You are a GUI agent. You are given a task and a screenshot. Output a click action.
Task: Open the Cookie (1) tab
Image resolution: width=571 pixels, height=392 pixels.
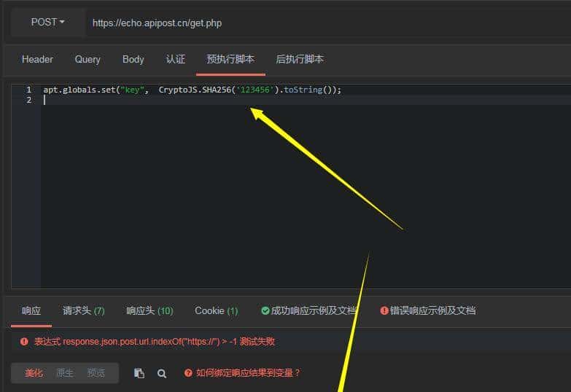(x=217, y=311)
